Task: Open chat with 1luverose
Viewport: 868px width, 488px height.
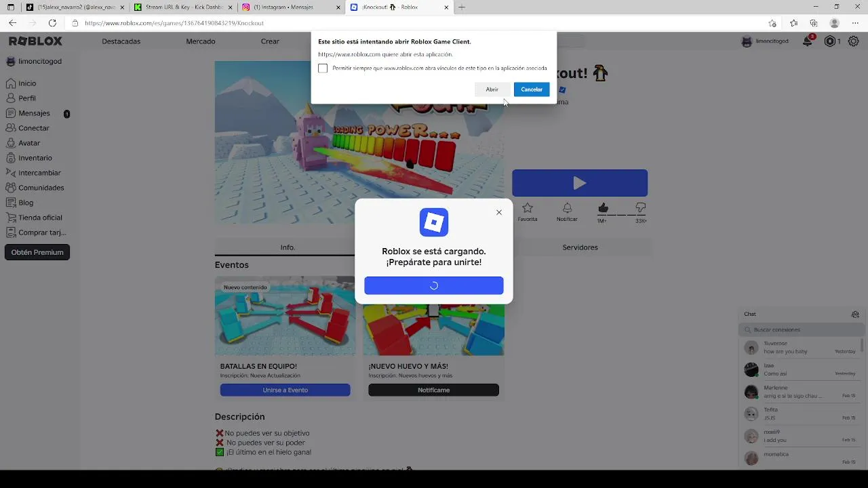Action: click(x=800, y=348)
